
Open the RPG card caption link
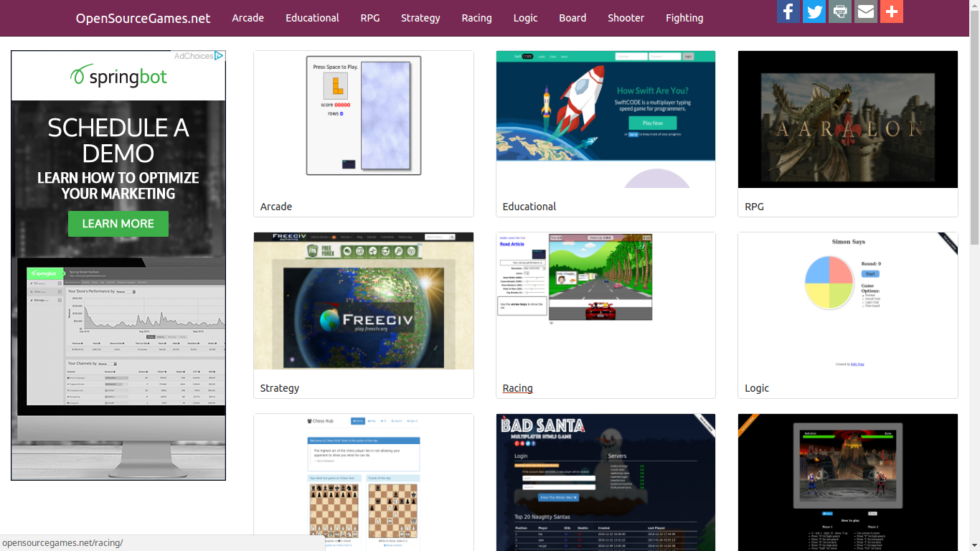point(755,207)
